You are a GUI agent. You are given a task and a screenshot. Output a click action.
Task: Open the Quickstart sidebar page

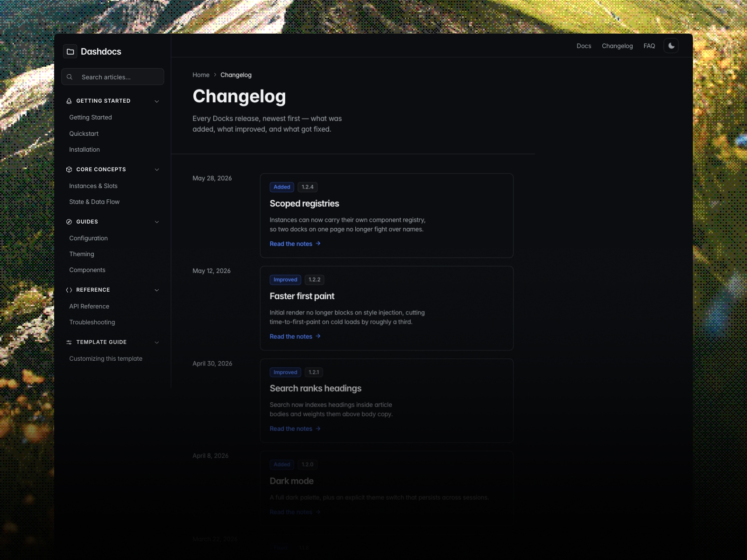(x=84, y=133)
